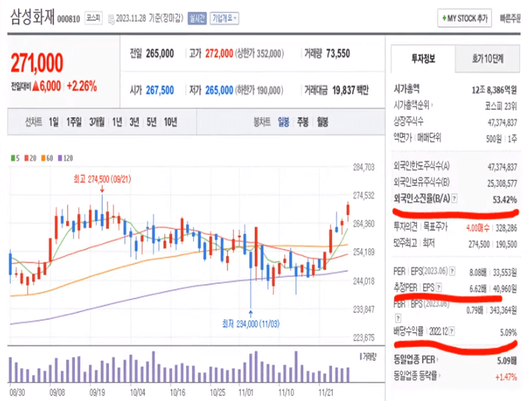Select the 월봉 monthly candle chart
532x401 pixels.
[x=322, y=121]
